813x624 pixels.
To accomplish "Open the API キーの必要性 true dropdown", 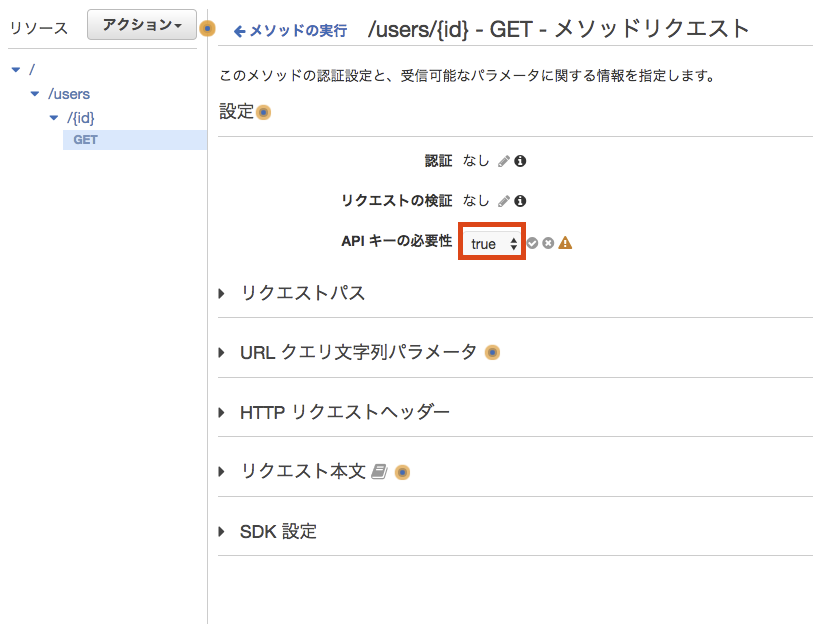I will click(493, 243).
